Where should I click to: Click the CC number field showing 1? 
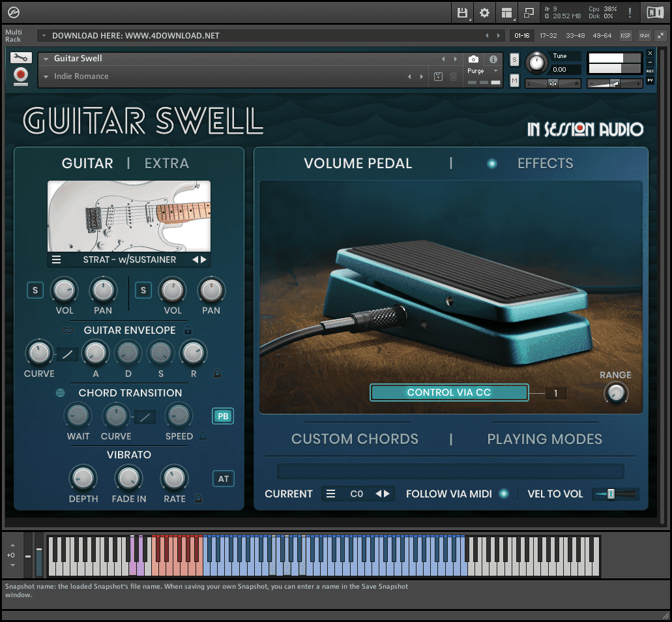[x=556, y=393]
